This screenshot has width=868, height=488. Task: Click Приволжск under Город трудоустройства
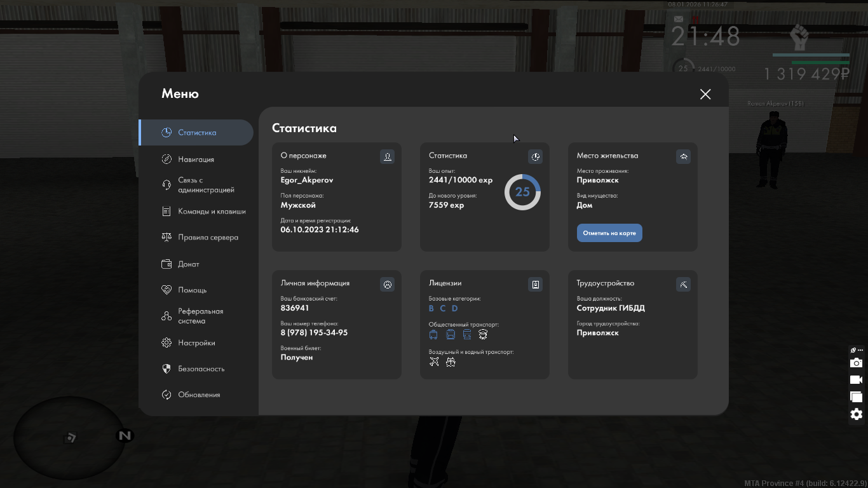click(597, 332)
